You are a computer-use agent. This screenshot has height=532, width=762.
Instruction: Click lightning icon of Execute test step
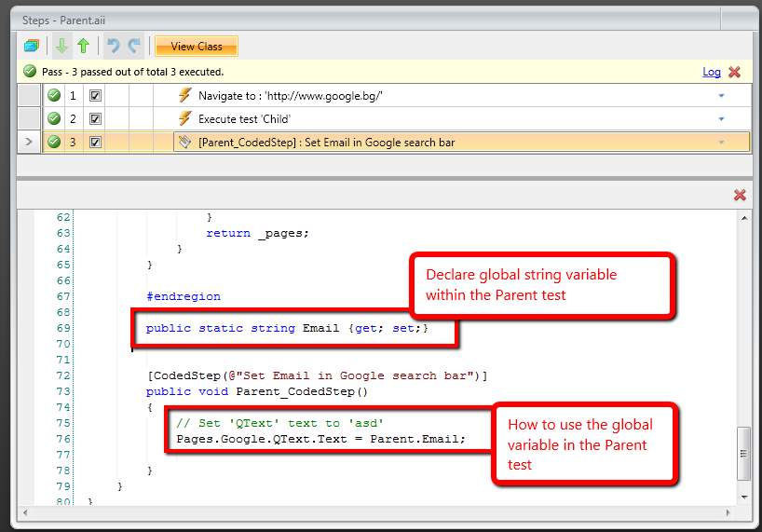coord(184,118)
